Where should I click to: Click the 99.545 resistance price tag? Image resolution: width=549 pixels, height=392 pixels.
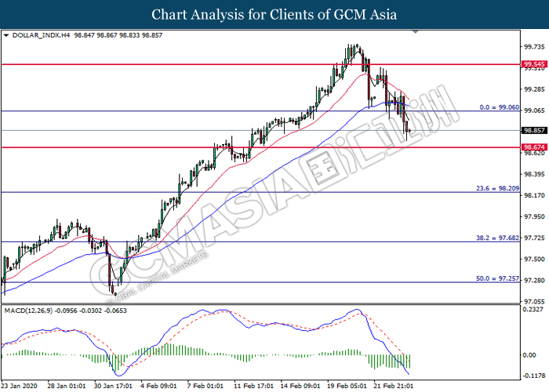coord(534,64)
